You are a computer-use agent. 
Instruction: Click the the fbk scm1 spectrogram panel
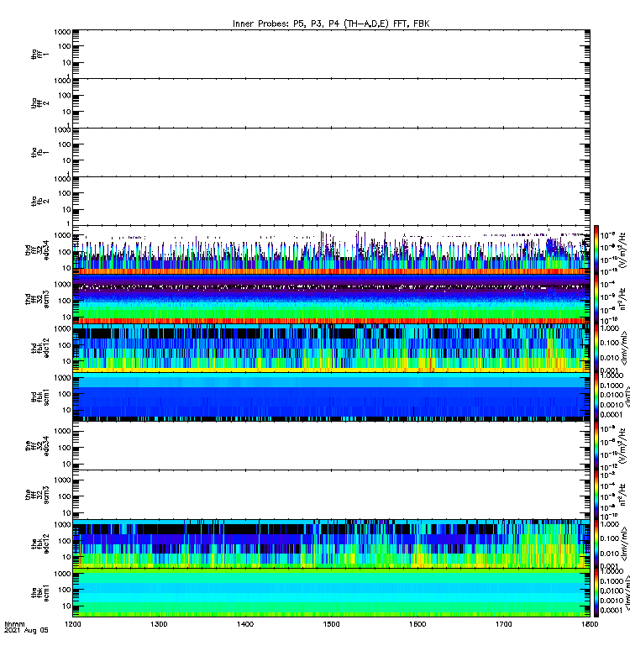tap(331, 592)
